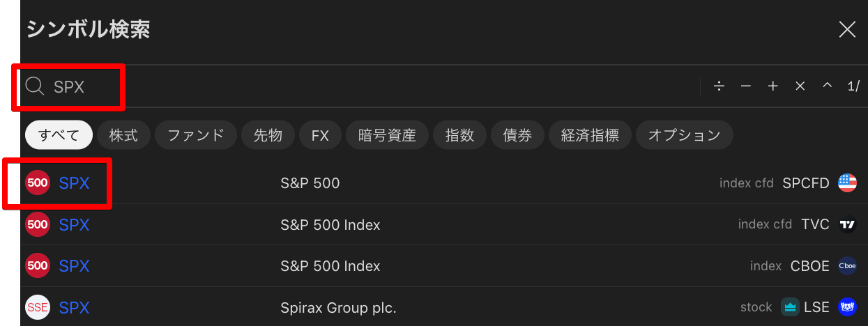Click the multiply operator icon
This screenshot has height=326, width=868.
(800, 86)
